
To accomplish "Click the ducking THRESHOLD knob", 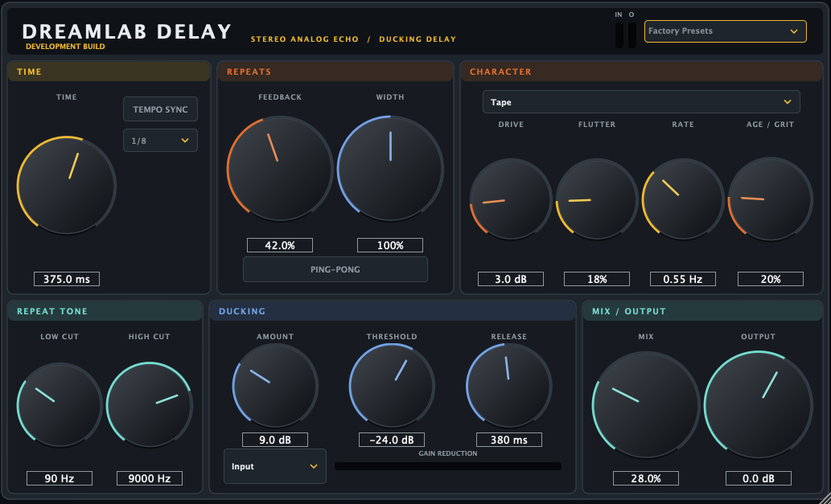I will (x=393, y=385).
